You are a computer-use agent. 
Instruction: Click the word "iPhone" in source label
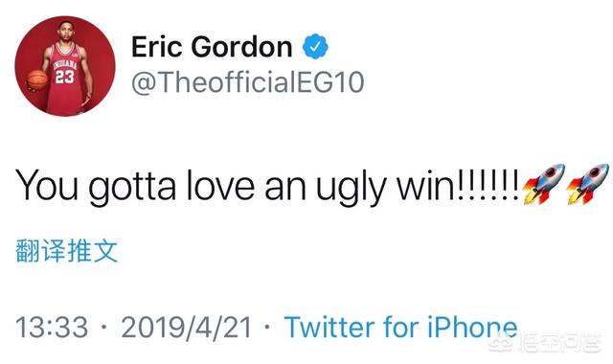(472, 327)
